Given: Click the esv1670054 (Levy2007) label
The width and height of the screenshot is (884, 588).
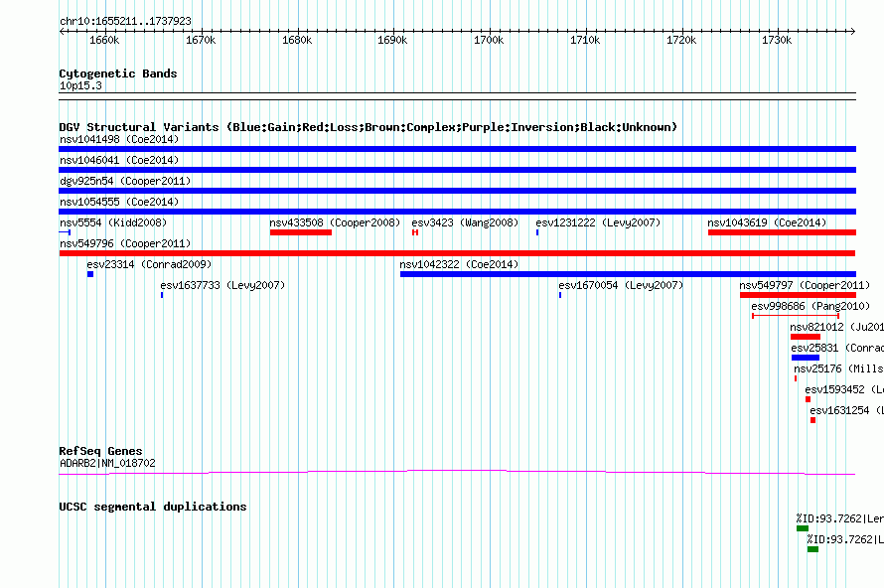Looking at the screenshot, I should pyautogui.click(x=621, y=285).
